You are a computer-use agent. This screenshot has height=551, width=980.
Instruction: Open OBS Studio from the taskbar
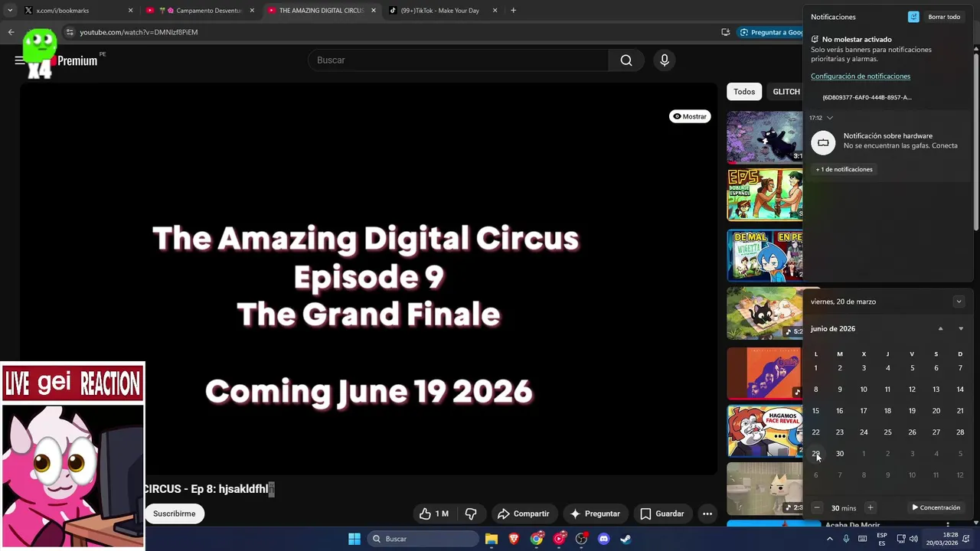pyautogui.click(x=581, y=539)
